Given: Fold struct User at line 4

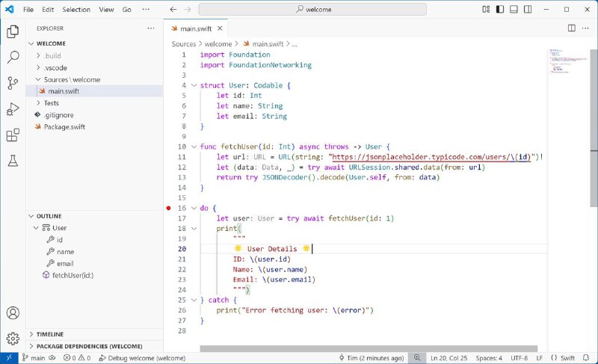Looking at the screenshot, I should [194, 85].
